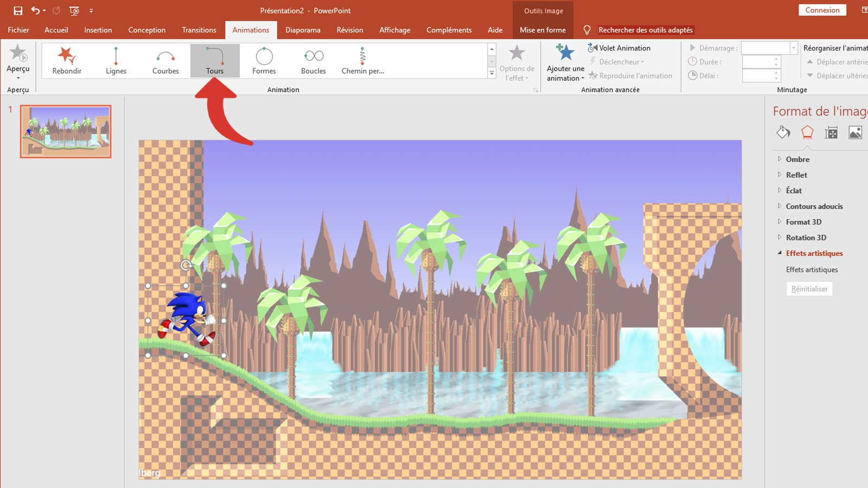Screen dimensions: 868x488
Task: Switch to Taille et propriétés settings
Action: coord(831,132)
